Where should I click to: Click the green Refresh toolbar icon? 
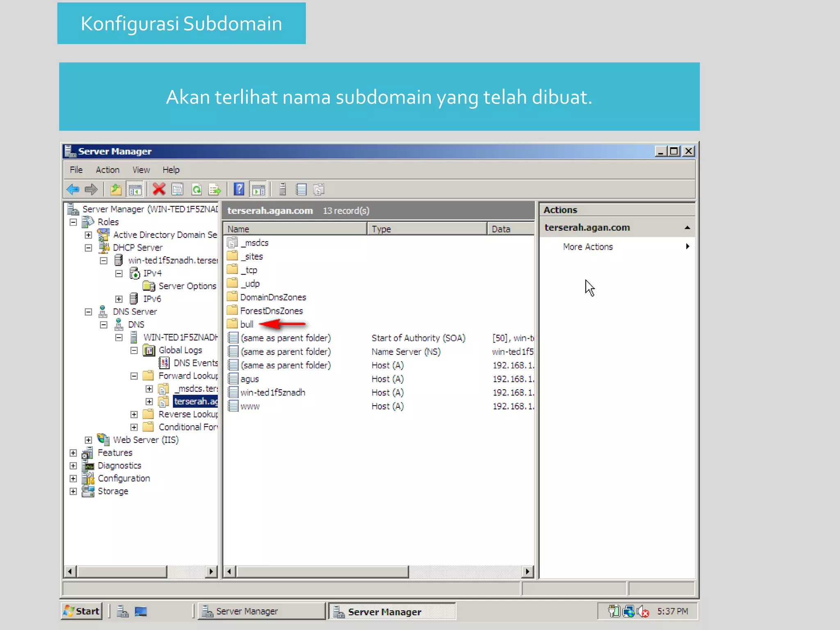tap(196, 189)
